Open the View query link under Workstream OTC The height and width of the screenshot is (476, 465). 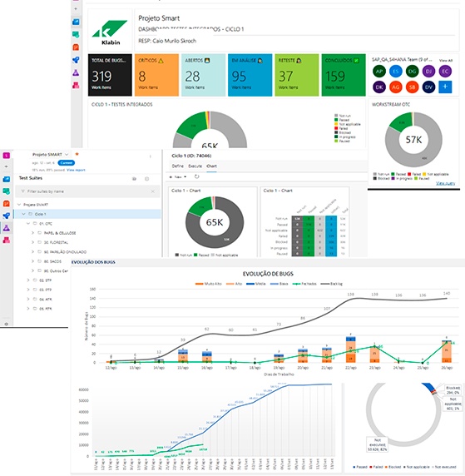coord(445,183)
